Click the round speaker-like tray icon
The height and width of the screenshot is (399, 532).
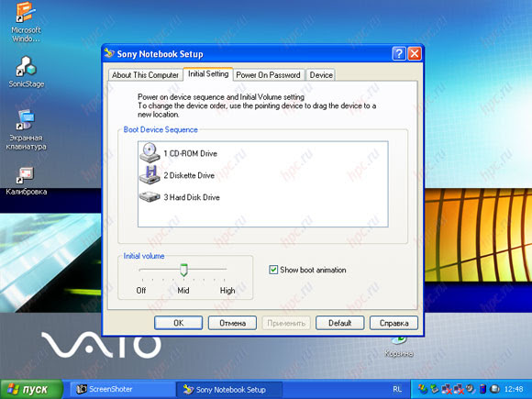471,388
